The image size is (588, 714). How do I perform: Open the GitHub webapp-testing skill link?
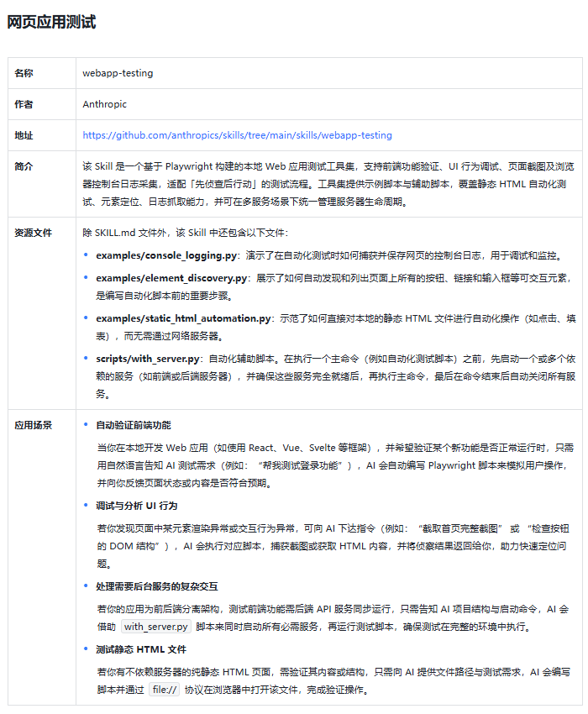pyautogui.click(x=237, y=135)
